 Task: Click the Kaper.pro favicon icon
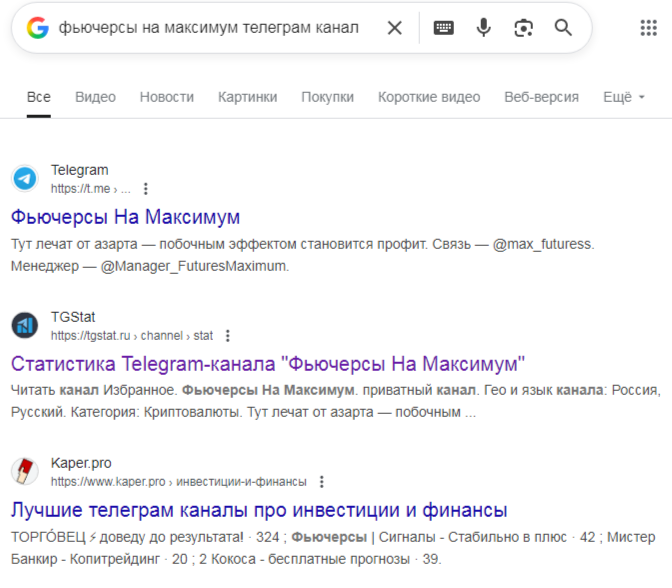(x=24, y=471)
